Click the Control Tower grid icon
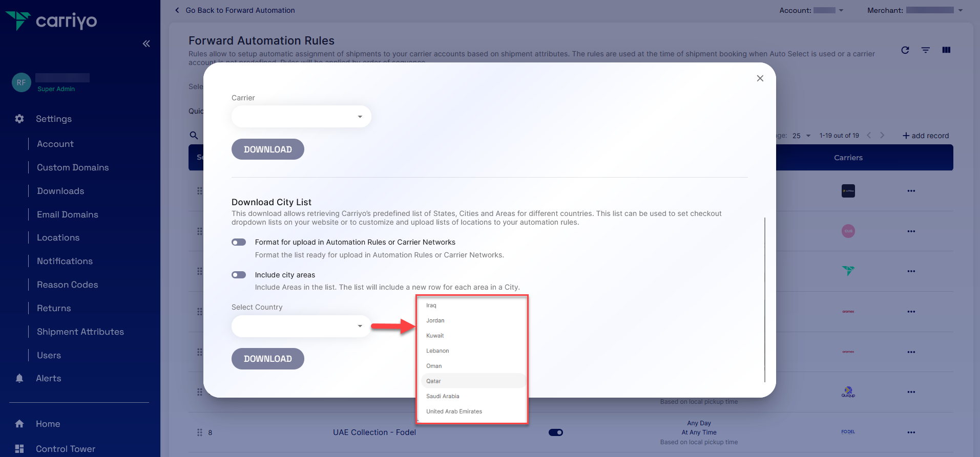Image resolution: width=980 pixels, height=457 pixels. pos(19,449)
